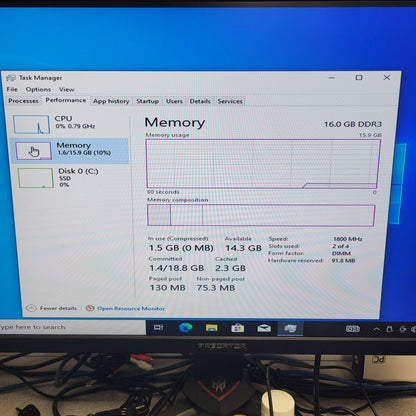Viewport: 416px width, 416px height.
Task: Show hidden system tray icons
Action: pos(376,329)
